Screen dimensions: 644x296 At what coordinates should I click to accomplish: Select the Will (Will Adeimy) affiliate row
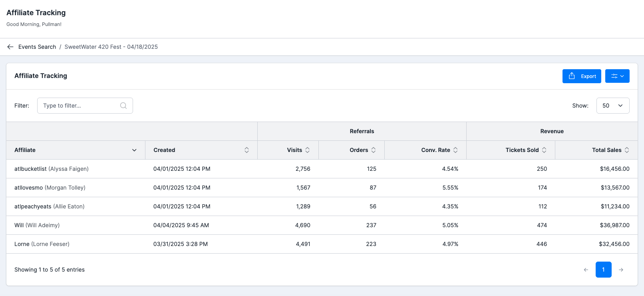pyautogui.click(x=322, y=225)
